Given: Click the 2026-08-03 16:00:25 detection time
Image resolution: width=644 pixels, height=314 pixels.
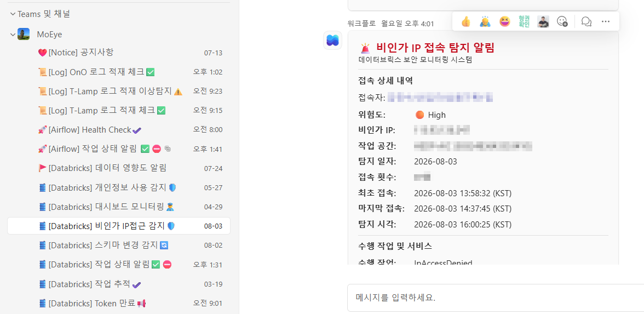Looking at the screenshot, I should [x=463, y=225].
